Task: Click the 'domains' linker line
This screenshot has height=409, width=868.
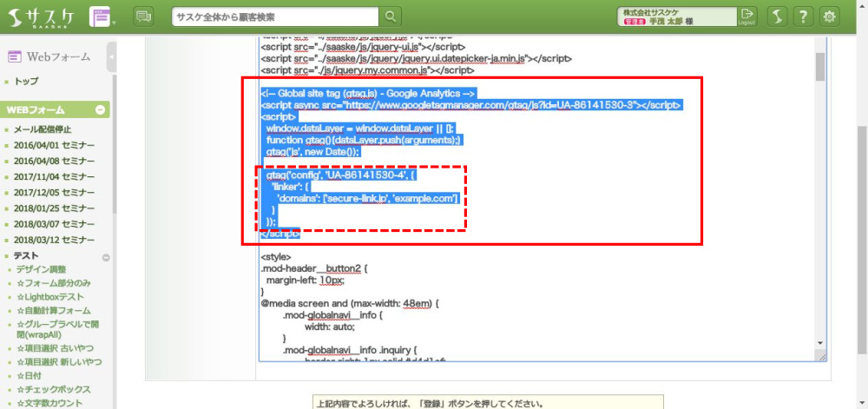Action: pos(366,198)
